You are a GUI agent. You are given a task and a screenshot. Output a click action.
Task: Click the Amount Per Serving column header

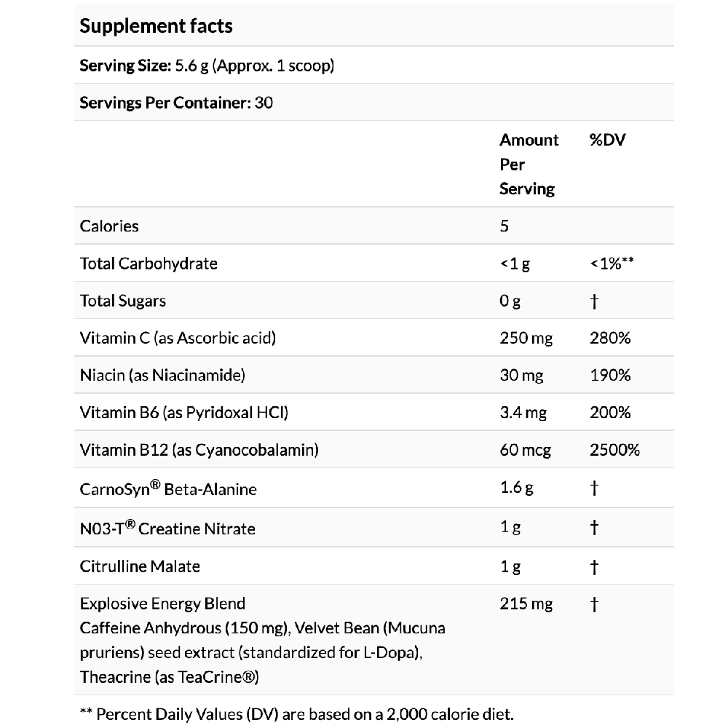click(x=529, y=164)
